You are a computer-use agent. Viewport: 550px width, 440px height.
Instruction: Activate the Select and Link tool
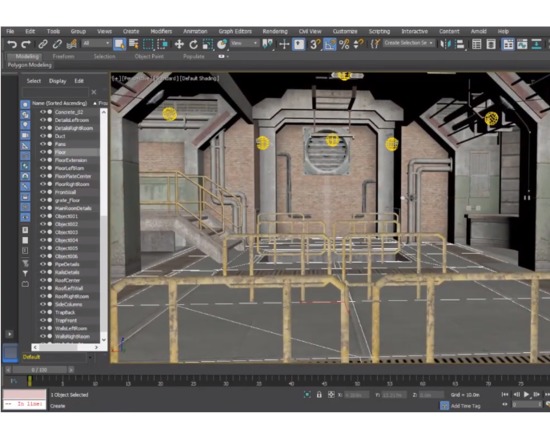pos(43,44)
